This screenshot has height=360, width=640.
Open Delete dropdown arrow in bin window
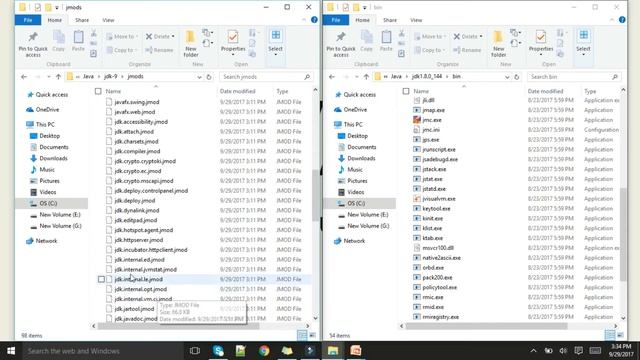pyautogui.click(x=481, y=36)
